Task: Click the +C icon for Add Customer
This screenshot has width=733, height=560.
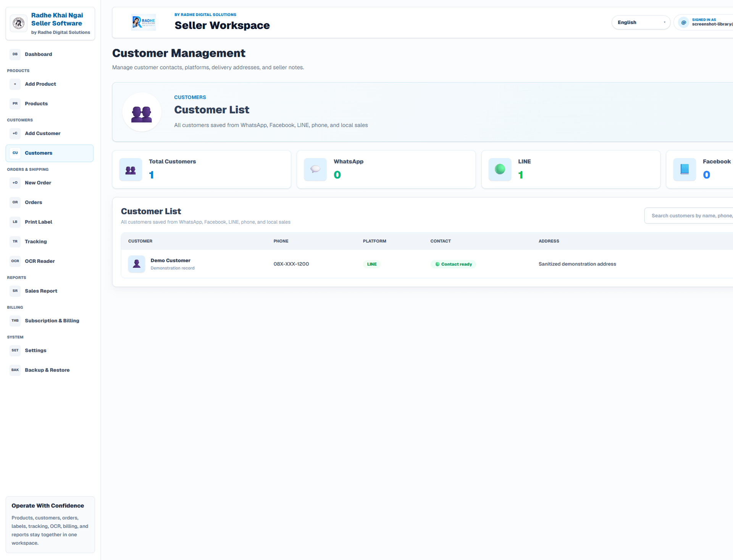Action: [x=15, y=133]
